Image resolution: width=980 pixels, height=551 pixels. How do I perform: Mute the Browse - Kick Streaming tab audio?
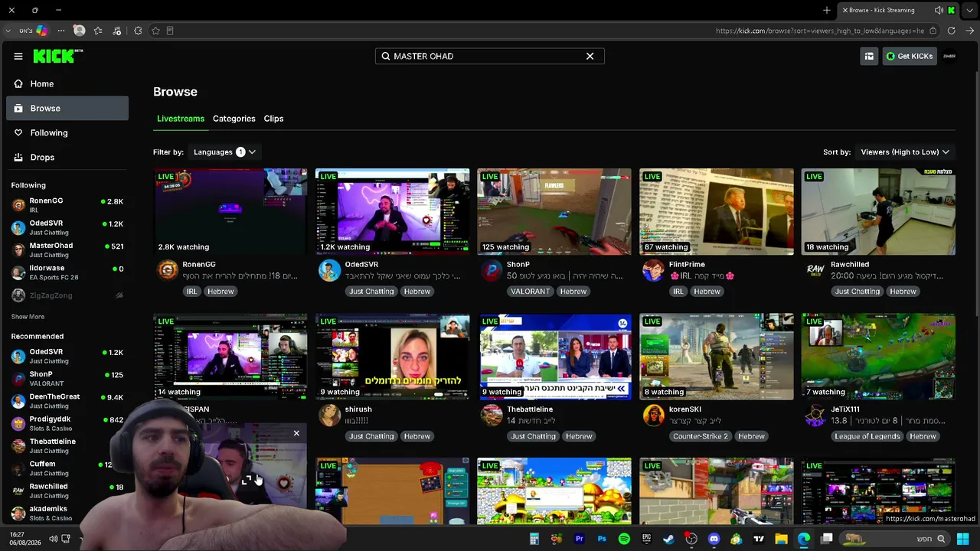[x=939, y=10]
